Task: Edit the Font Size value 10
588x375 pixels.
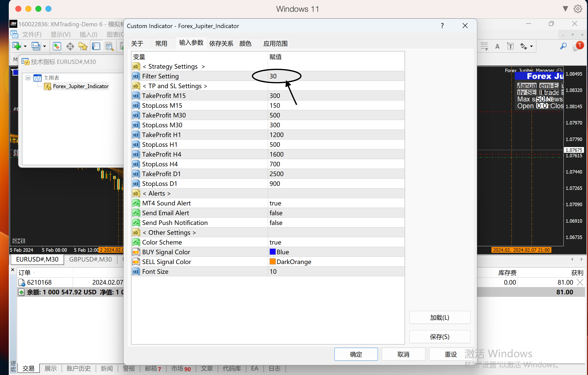Action: pos(336,272)
